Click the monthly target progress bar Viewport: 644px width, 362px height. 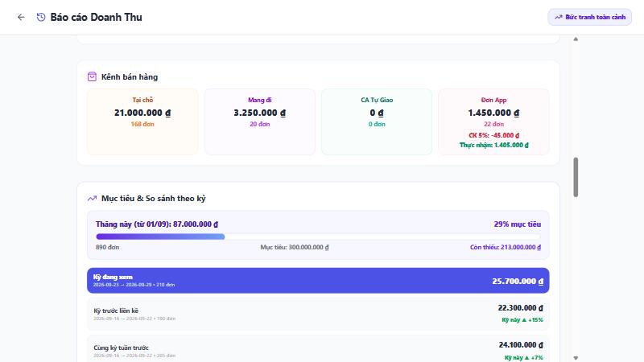[318, 237]
